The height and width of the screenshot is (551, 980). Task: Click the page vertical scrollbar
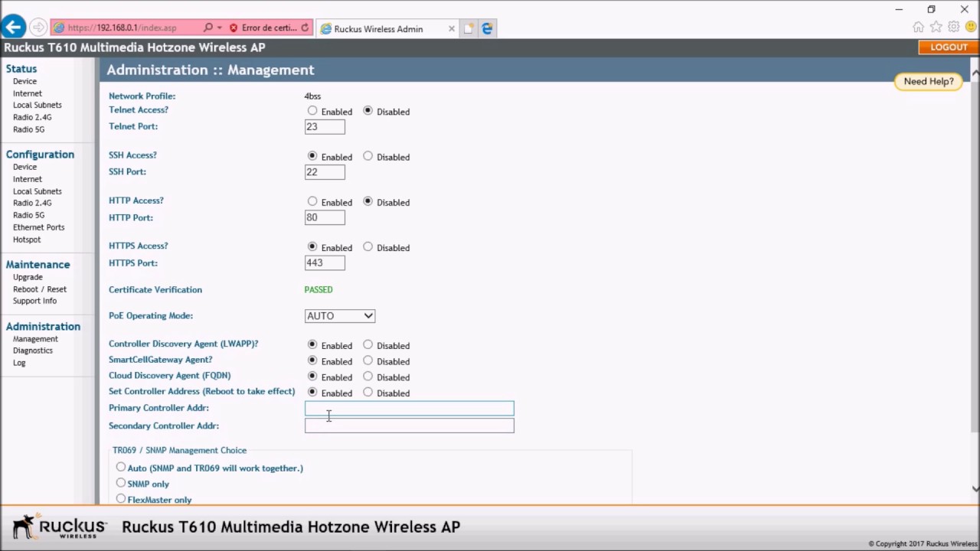(x=975, y=280)
